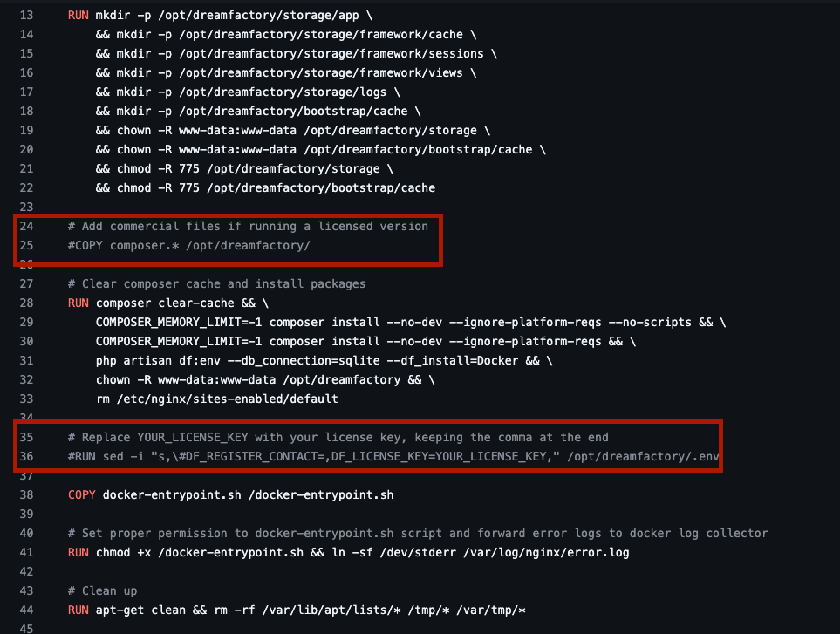This screenshot has width=840, height=634.
Task: Click the commented sed DF_LICENSE_KEY command
Action: [x=394, y=456]
